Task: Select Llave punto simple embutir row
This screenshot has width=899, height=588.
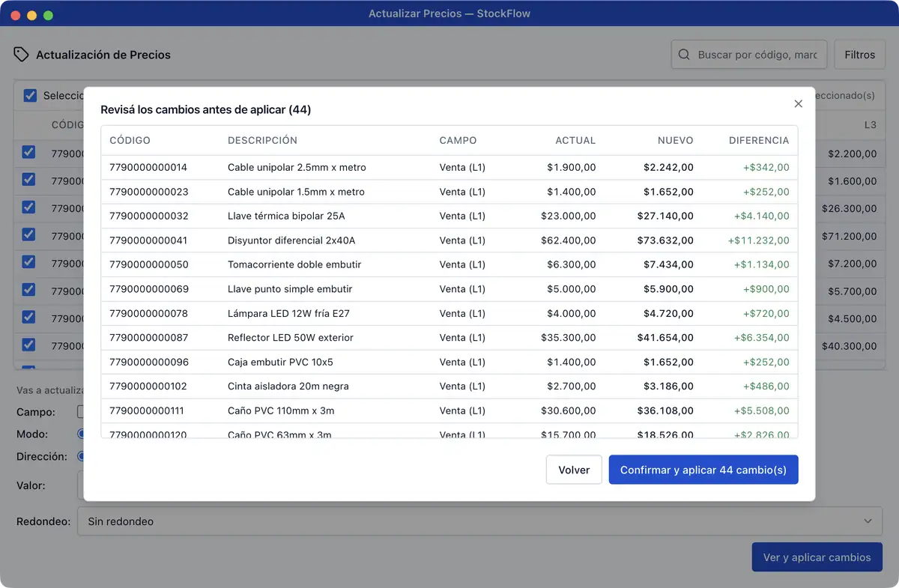Action: (449, 289)
